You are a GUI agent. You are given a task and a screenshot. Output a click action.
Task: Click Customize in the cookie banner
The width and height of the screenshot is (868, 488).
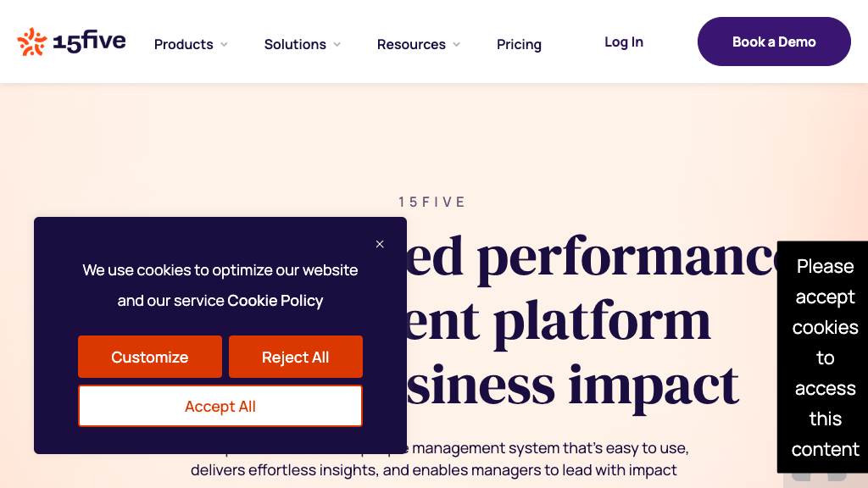pos(150,357)
